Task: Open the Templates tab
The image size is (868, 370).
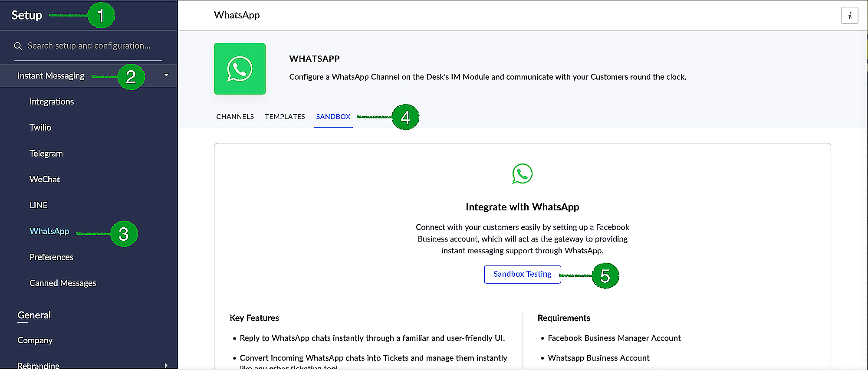Action: click(285, 117)
